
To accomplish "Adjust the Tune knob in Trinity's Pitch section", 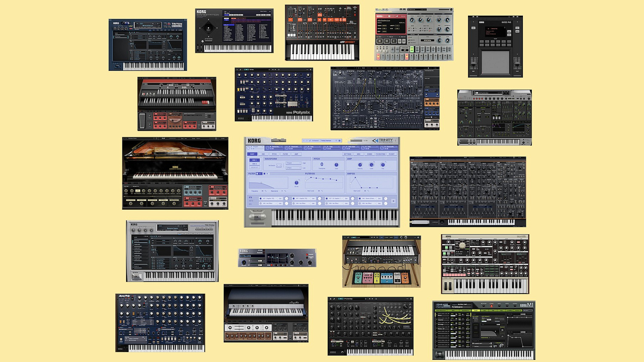I will (336, 165).
